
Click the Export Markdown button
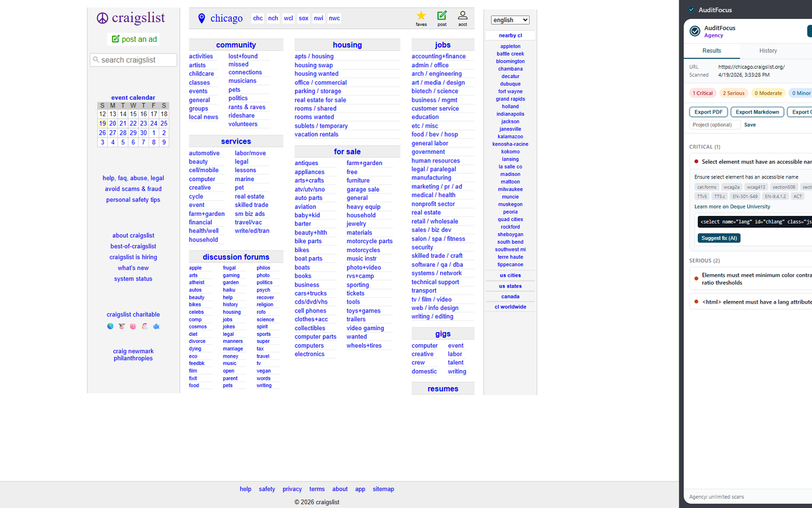point(757,112)
